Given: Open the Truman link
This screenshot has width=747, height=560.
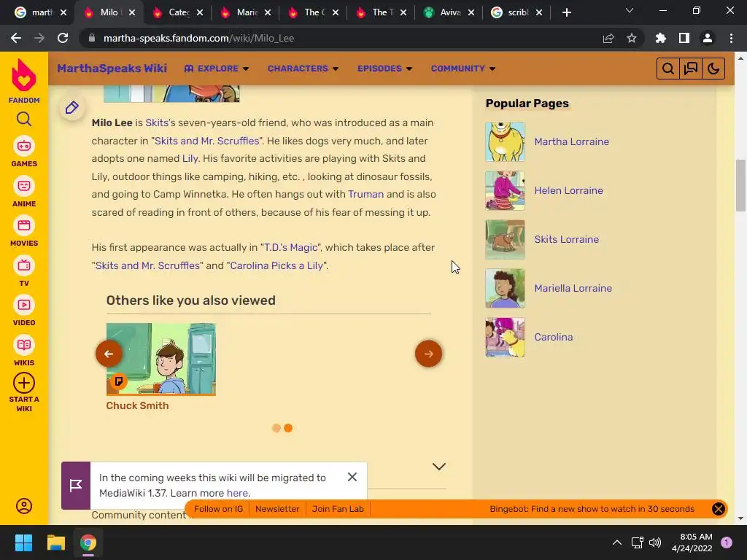Looking at the screenshot, I should (365, 194).
